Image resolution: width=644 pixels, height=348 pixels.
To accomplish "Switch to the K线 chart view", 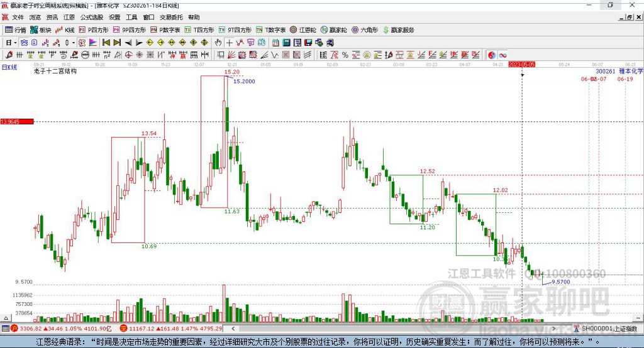I will [x=65, y=30].
